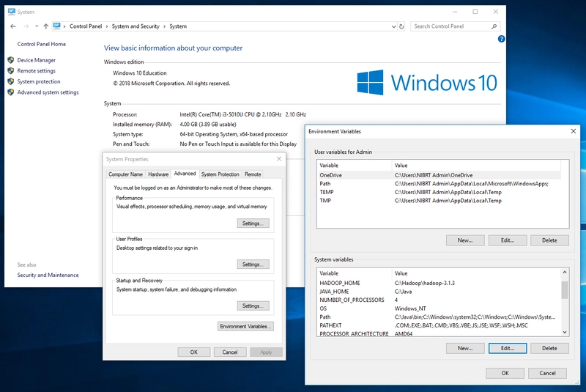Screen dimensions: 586x392
Task: Open the Computer Name tab
Action: point(126,174)
